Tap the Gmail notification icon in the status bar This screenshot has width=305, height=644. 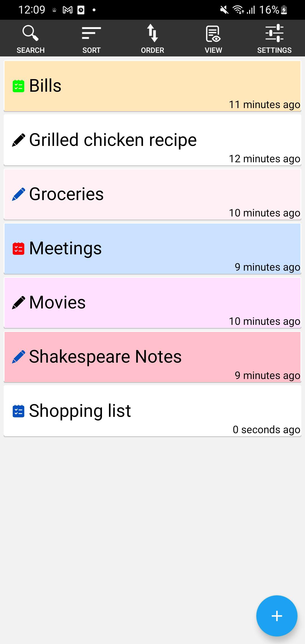point(67,10)
